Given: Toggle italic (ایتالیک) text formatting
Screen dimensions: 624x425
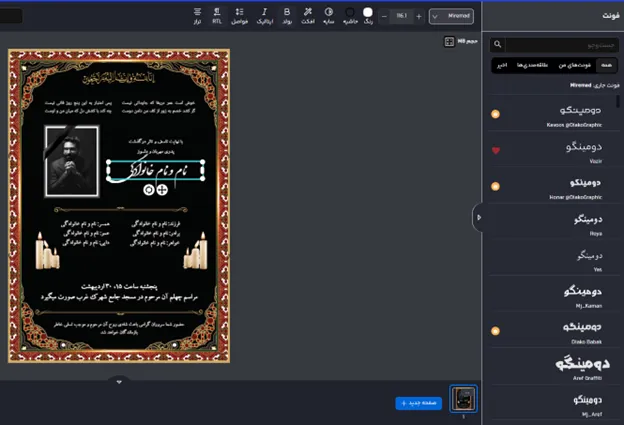Looking at the screenshot, I should tap(264, 15).
